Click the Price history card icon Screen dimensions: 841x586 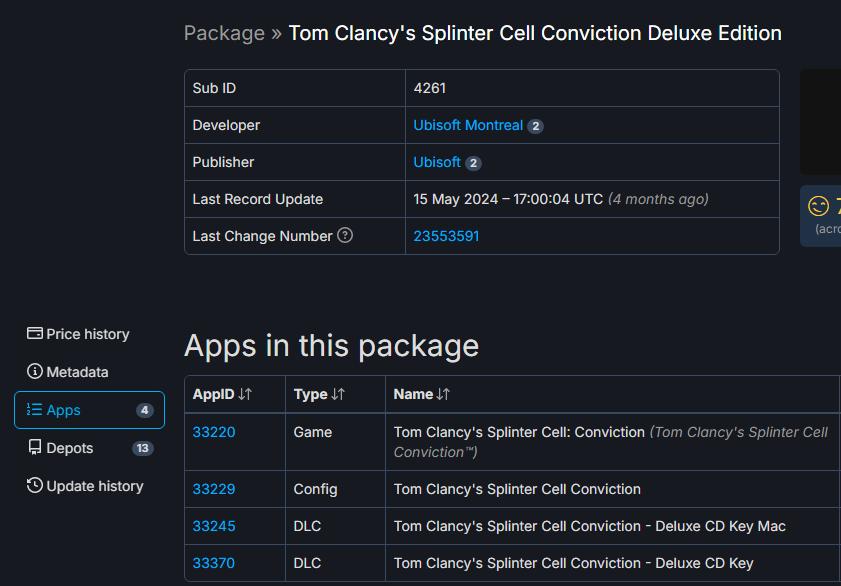[x=35, y=333]
